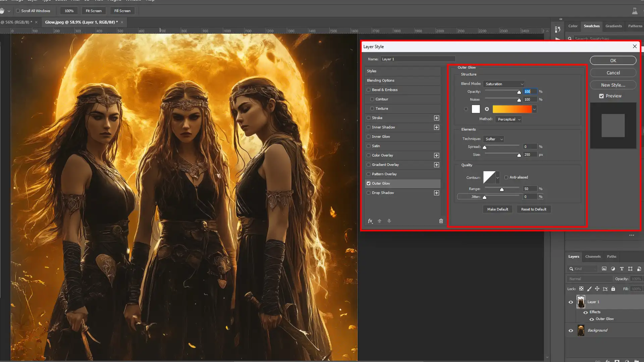Click the white glow color swatch
644x362 pixels.
[476, 109]
